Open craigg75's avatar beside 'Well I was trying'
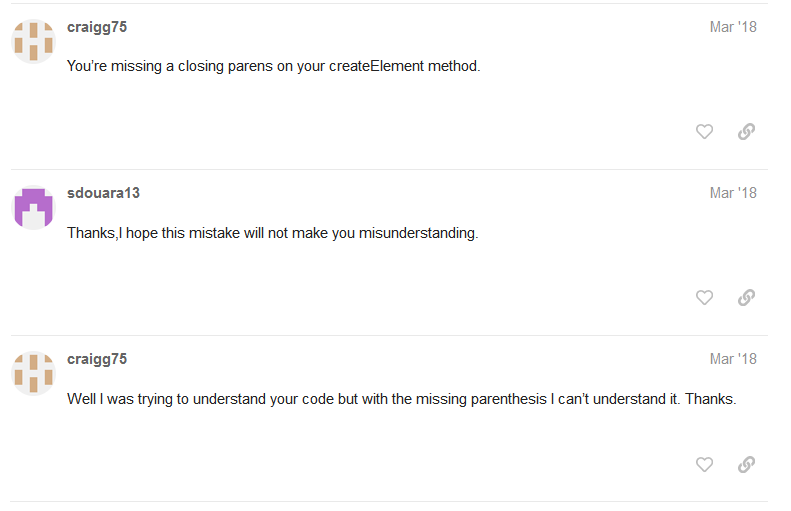Viewport: 791px width, 511px height. (33, 373)
